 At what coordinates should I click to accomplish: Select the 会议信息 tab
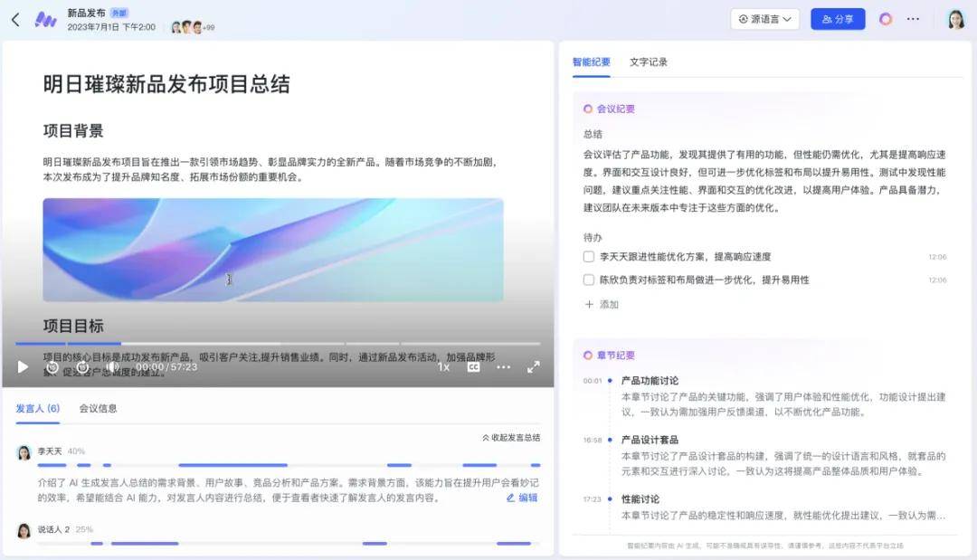coord(98,409)
